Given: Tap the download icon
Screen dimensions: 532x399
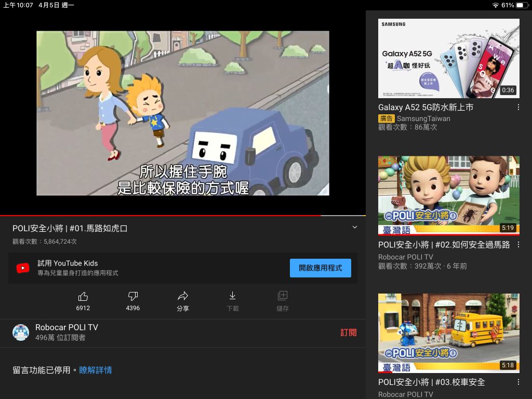Looking at the screenshot, I should [232, 296].
